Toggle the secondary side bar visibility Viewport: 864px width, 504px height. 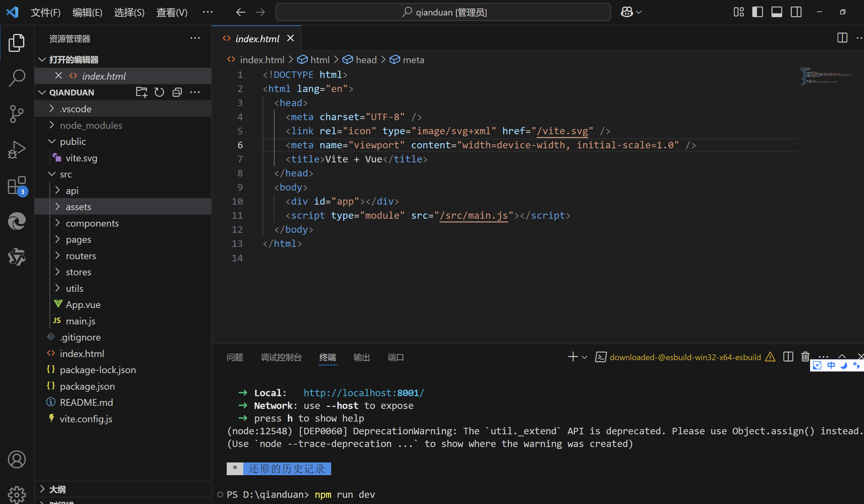pyautogui.click(x=796, y=12)
